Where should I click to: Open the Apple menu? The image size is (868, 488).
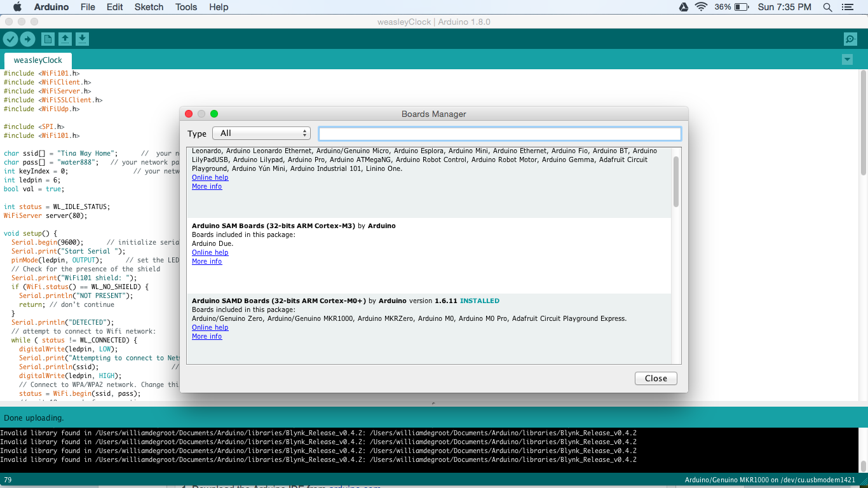17,7
